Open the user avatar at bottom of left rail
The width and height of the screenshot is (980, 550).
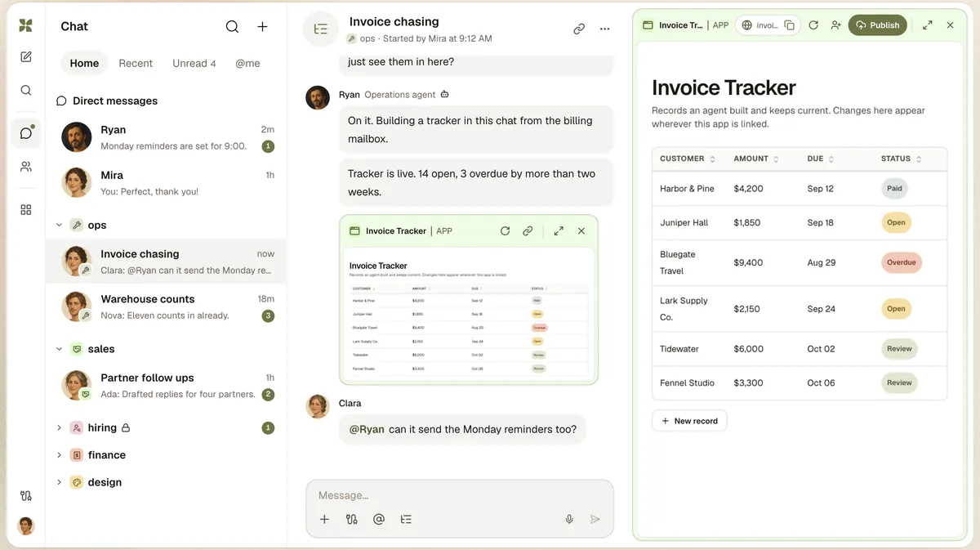click(26, 525)
